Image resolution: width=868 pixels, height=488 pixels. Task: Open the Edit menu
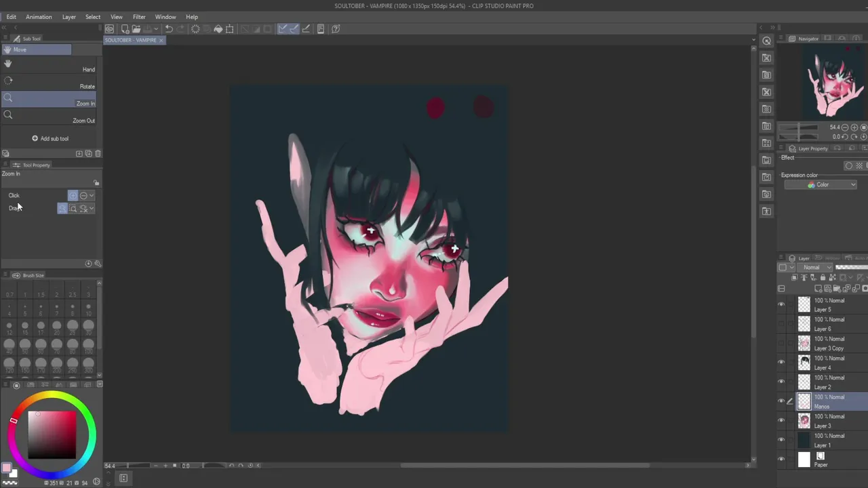click(x=12, y=17)
